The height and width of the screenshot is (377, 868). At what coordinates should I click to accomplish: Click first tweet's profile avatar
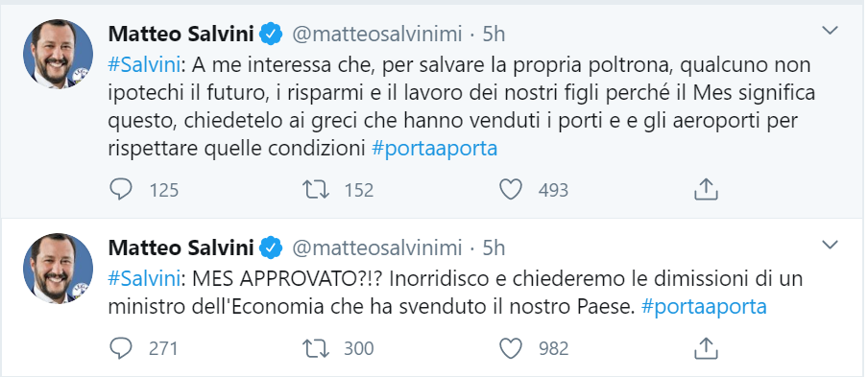[x=59, y=54]
